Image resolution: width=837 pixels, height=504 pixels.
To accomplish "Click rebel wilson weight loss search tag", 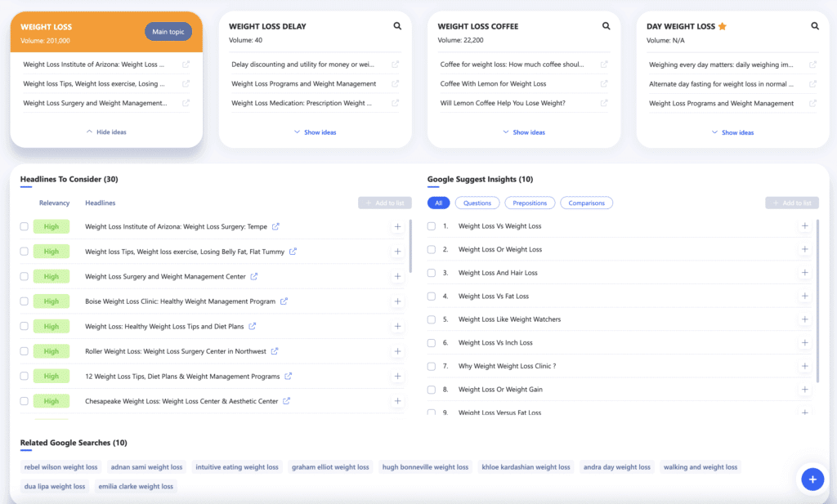I will [60, 467].
